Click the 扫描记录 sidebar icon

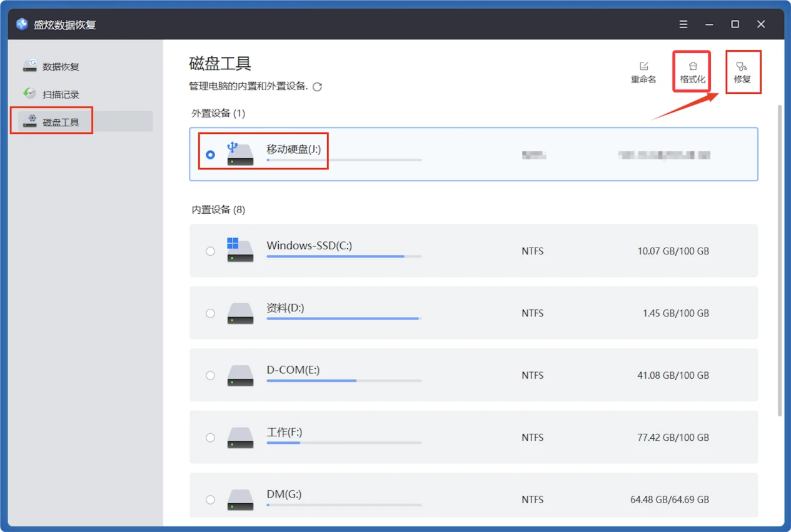(30, 94)
